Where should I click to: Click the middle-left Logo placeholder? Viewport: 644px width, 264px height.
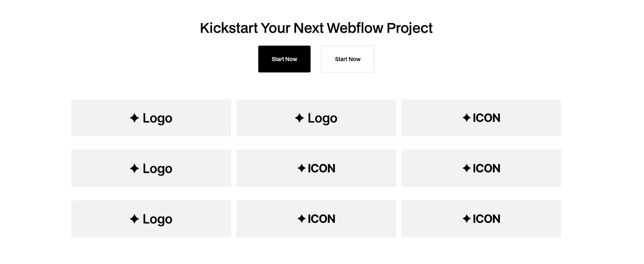pos(151,168)
